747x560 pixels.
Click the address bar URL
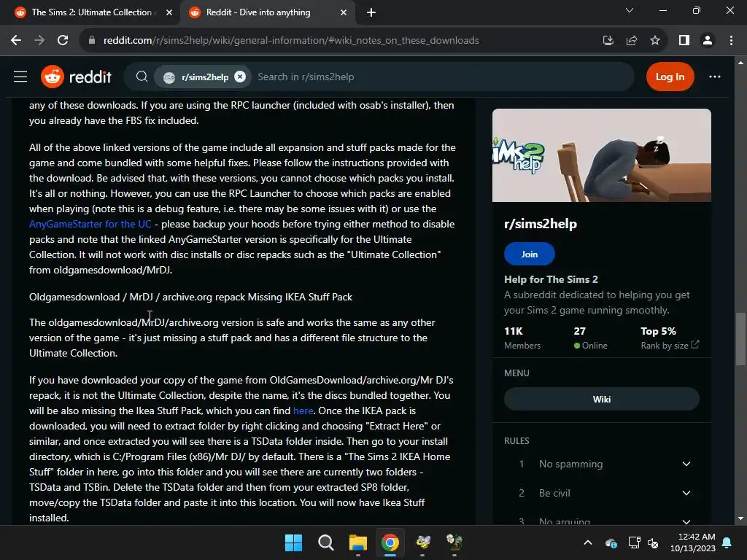(291, 41)
